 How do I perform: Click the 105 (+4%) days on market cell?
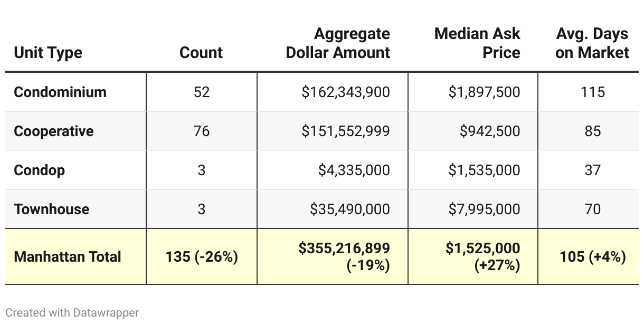592,257
